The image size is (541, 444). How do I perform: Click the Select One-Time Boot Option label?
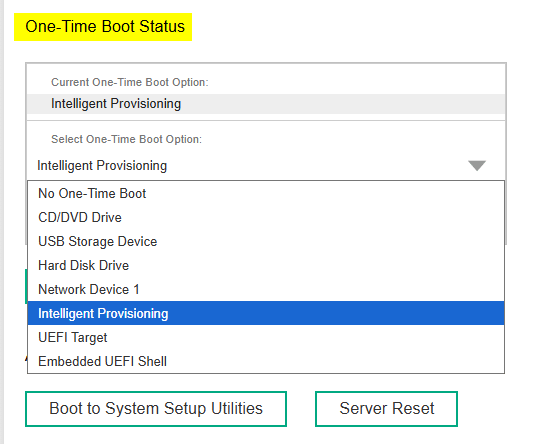coord(126,139)
